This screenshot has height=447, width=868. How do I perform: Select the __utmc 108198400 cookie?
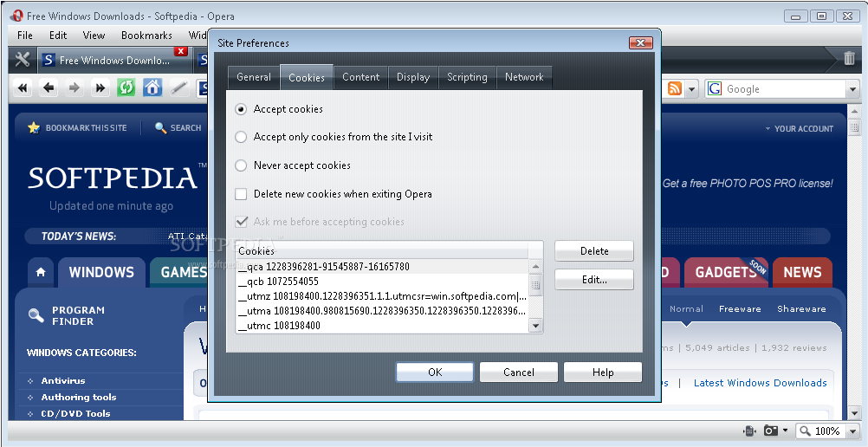point(383,326)
